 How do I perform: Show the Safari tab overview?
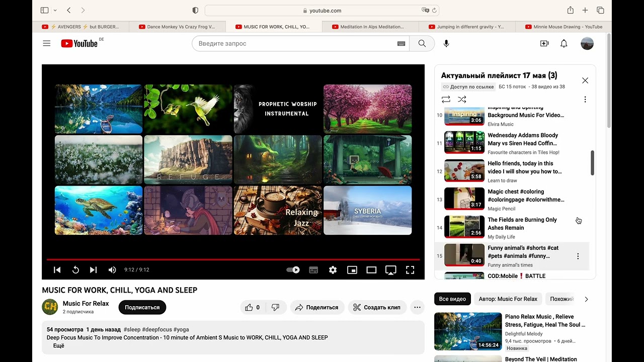600,10
